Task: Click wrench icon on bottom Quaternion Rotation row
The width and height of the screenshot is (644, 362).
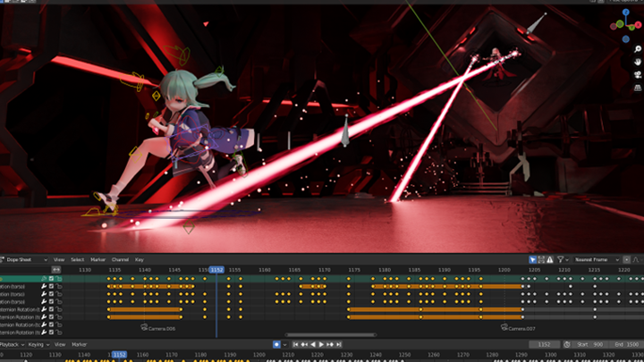Action: tap(44, 333)
